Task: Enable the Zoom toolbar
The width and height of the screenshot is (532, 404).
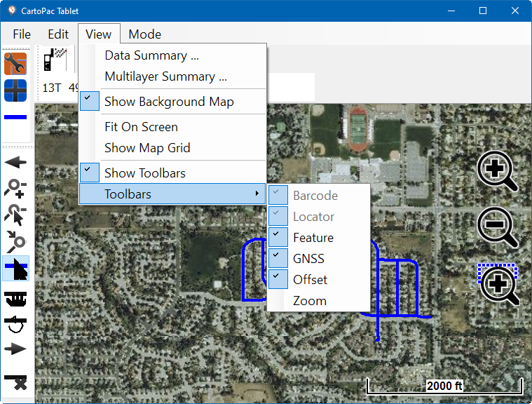Action: pos(319,301)
